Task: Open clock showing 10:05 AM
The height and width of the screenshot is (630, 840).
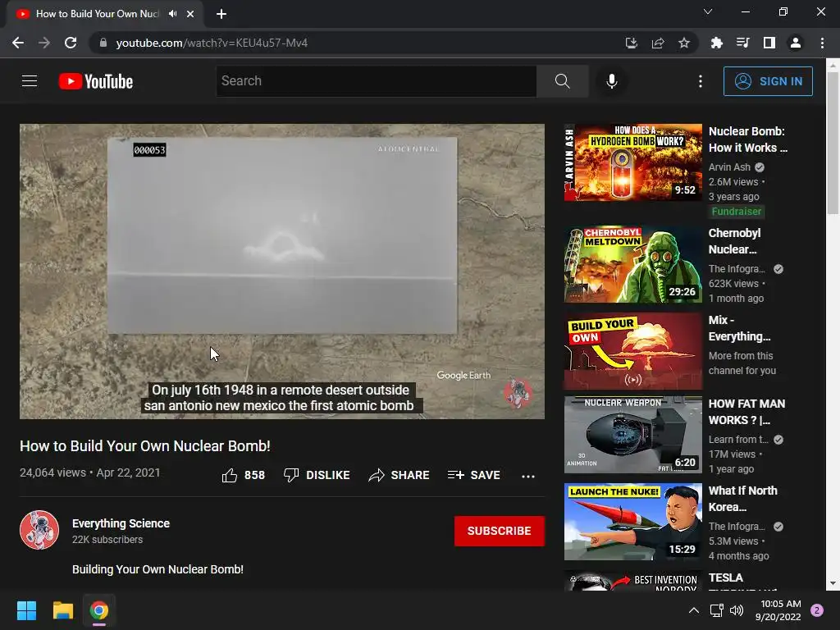Action: coord(778,610)
